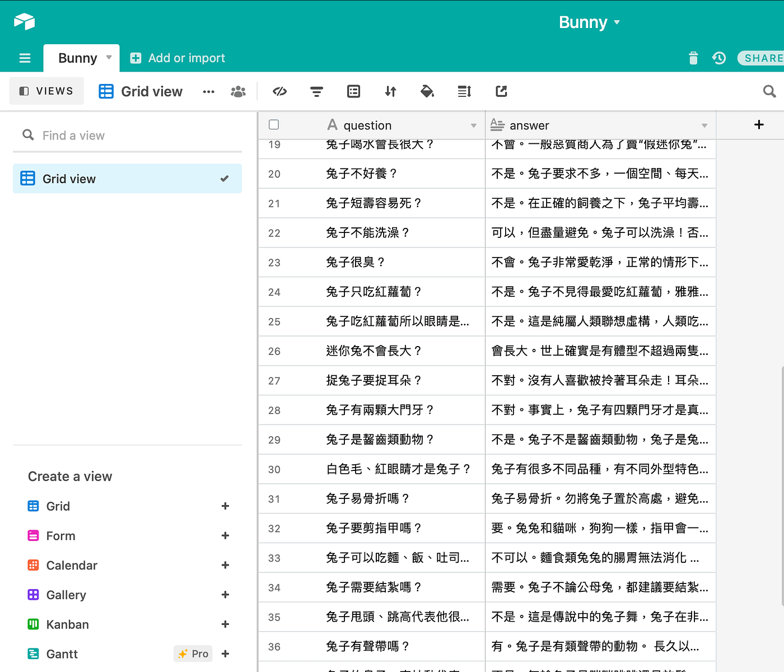The image size is (784, 672).
Task: Click the Add or import button
Action: point(177,58)
